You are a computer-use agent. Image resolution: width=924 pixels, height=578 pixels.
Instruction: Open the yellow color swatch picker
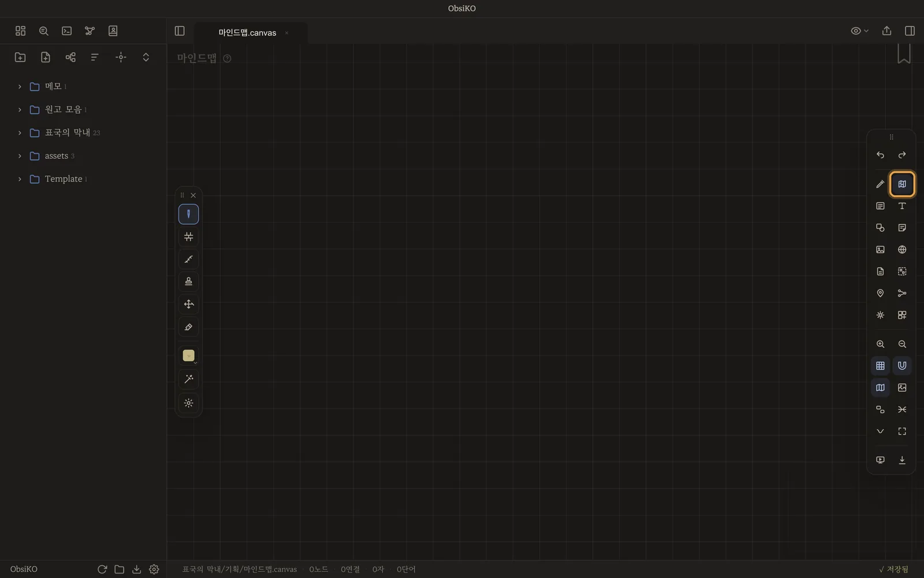coord(189,355)
